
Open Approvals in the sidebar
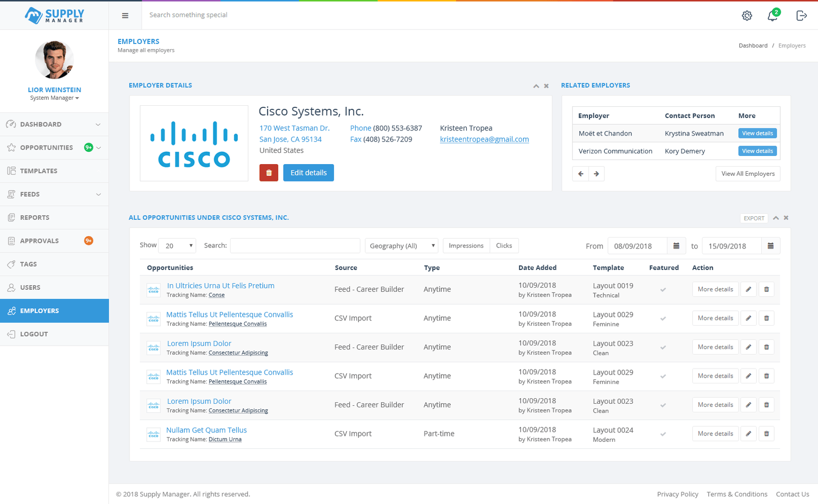[54, 241]
